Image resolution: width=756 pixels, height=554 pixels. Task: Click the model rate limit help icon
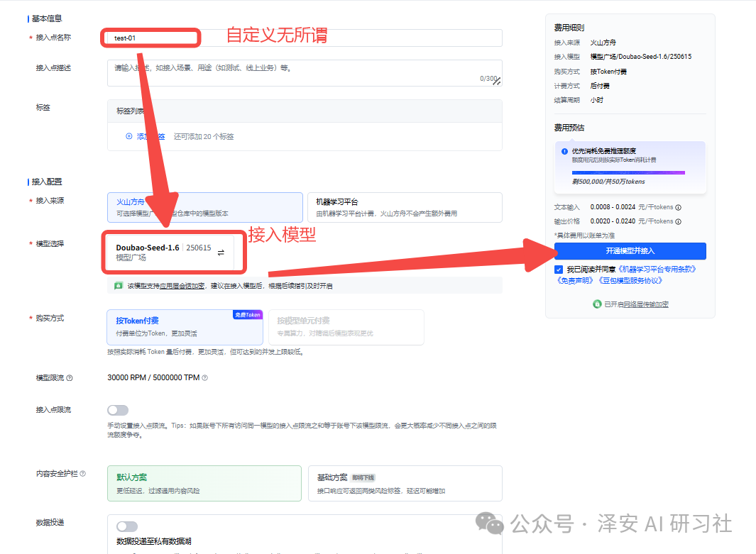coord(70,378)
